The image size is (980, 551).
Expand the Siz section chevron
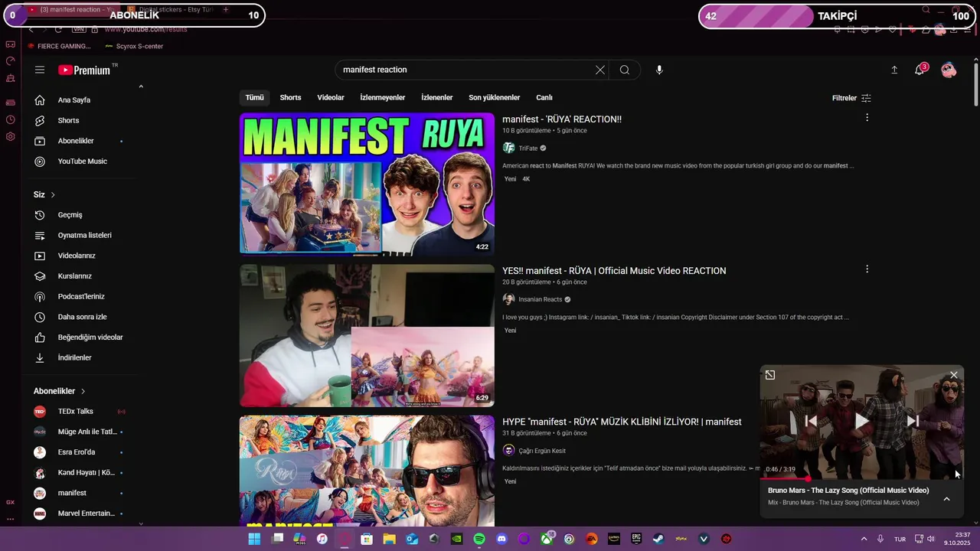(53, 195)
